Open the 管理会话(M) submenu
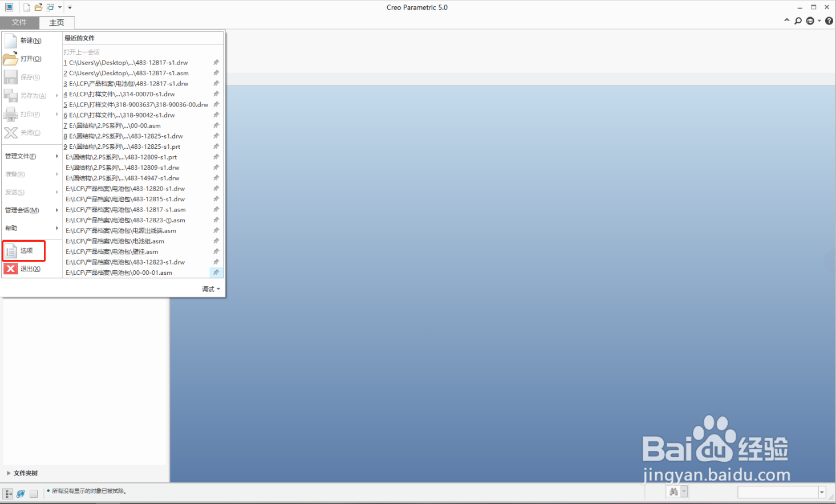 pyautogui.click(x=31, y=210)
